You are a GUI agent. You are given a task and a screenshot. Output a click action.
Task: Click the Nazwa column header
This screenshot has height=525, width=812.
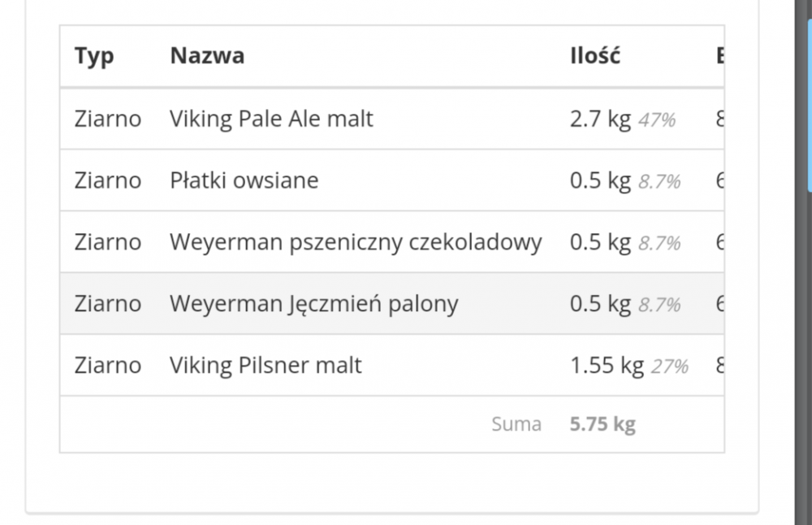(207, 56)
